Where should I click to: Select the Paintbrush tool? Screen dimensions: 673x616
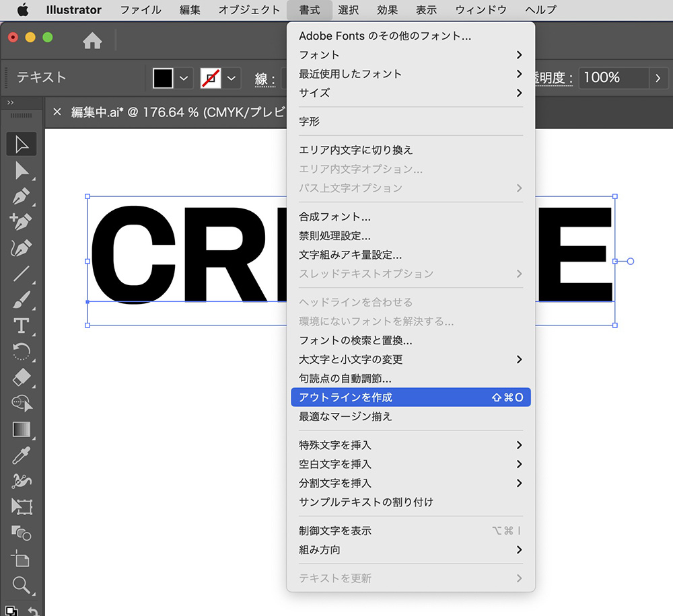(x=22, y=300)
